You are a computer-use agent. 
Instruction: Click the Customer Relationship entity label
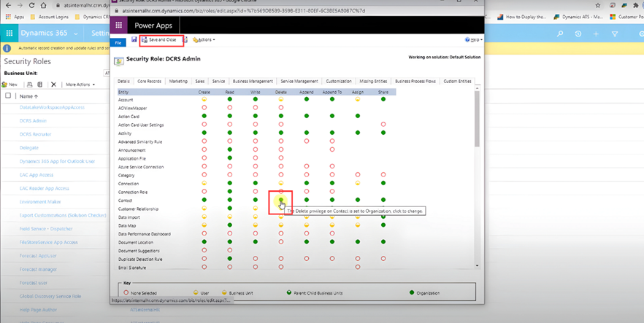click(x=138, y=209)
